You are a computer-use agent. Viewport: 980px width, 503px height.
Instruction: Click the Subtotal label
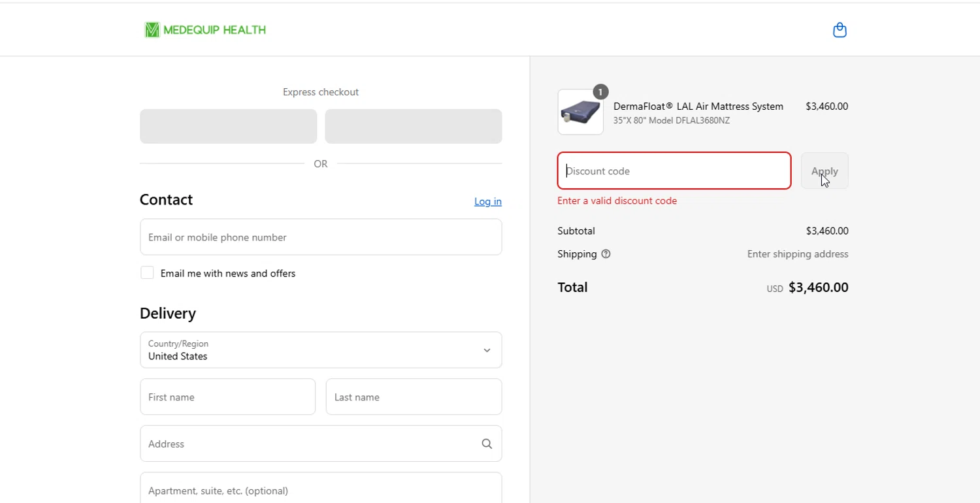tap(576, 231)
